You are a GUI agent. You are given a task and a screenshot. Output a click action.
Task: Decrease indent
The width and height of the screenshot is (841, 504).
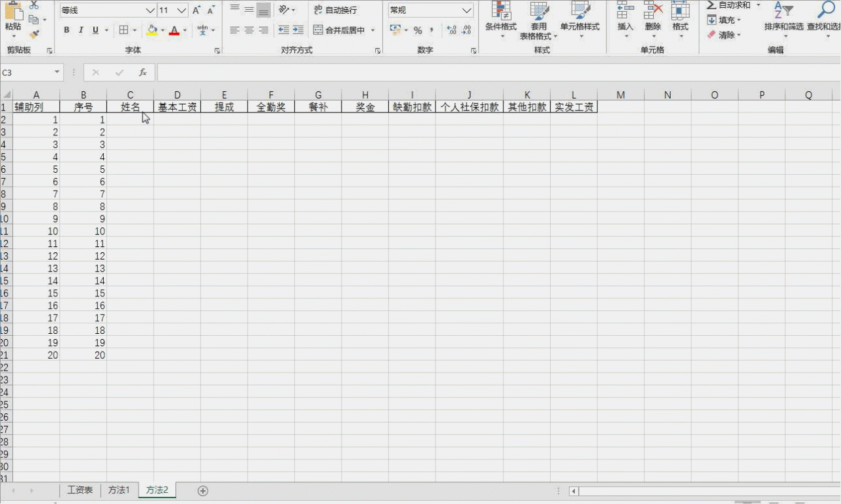[x=284, y=30]
